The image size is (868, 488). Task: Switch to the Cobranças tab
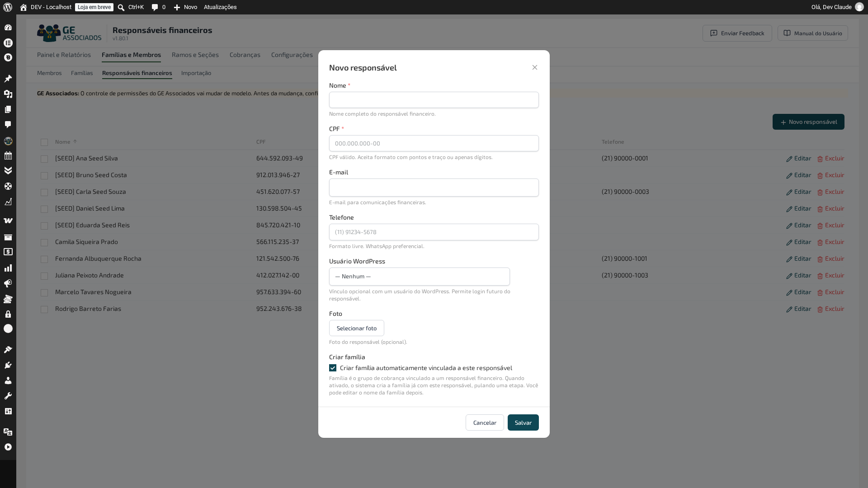tap(245, 55)
